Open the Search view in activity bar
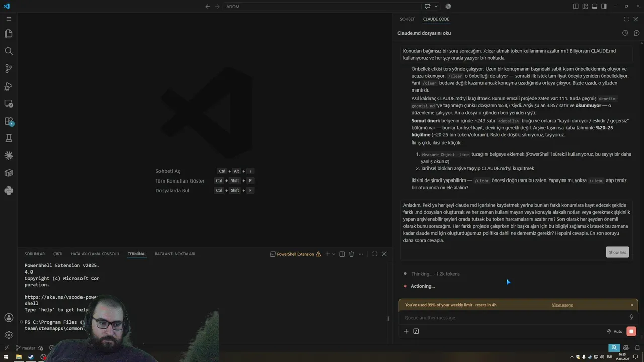The width and height of the screenshot is (644, 362). [9, 51]
